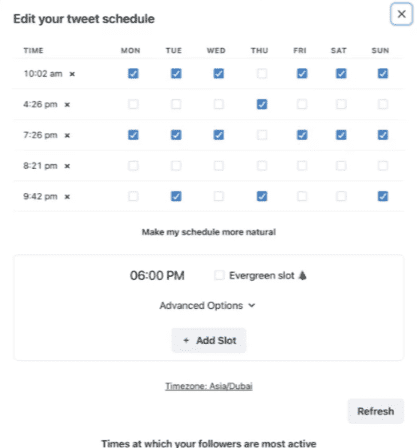Uncheck Sunday for 9:42 pm

pyautogui.click(x=383, y=196)
